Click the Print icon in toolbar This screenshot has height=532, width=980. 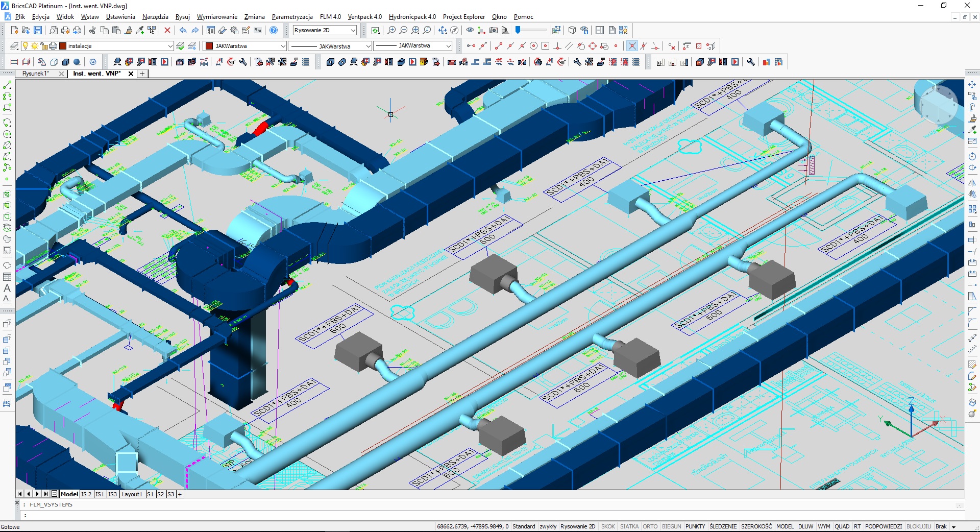pyautogui.click(x=65, y=31)
